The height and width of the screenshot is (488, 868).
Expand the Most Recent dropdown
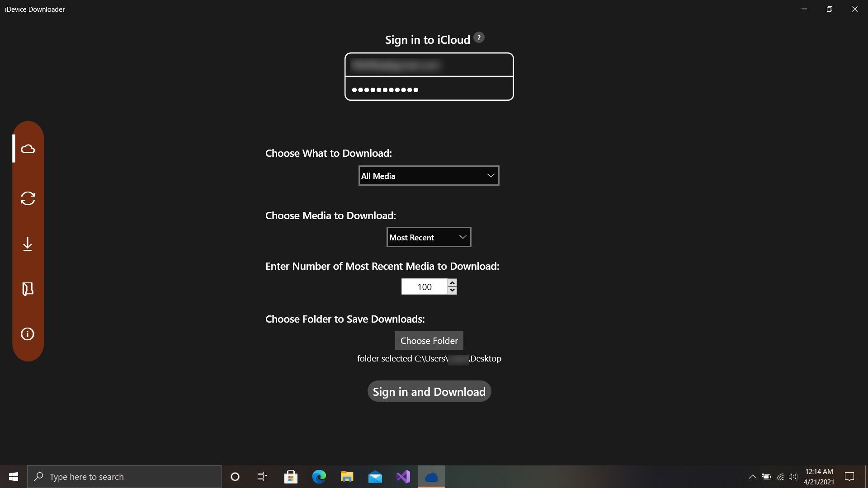(x=429, y=237)
